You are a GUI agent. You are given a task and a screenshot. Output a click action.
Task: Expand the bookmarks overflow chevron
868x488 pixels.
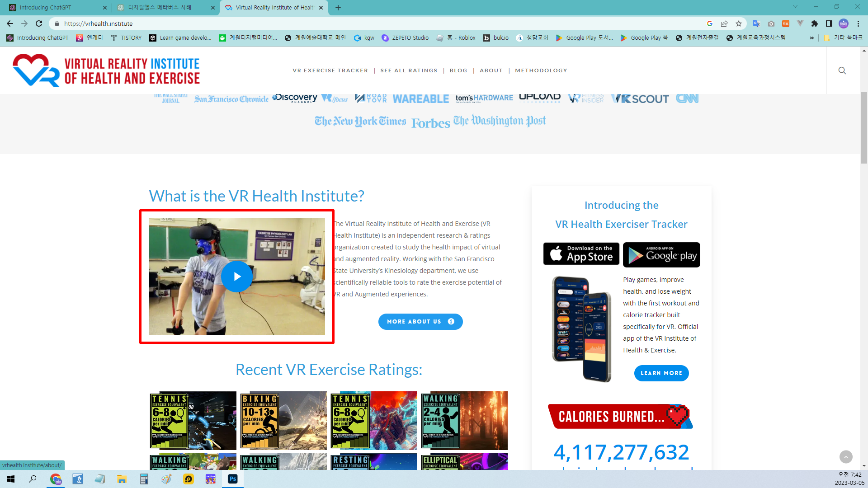pyautogui.click(x=811, y=38)
